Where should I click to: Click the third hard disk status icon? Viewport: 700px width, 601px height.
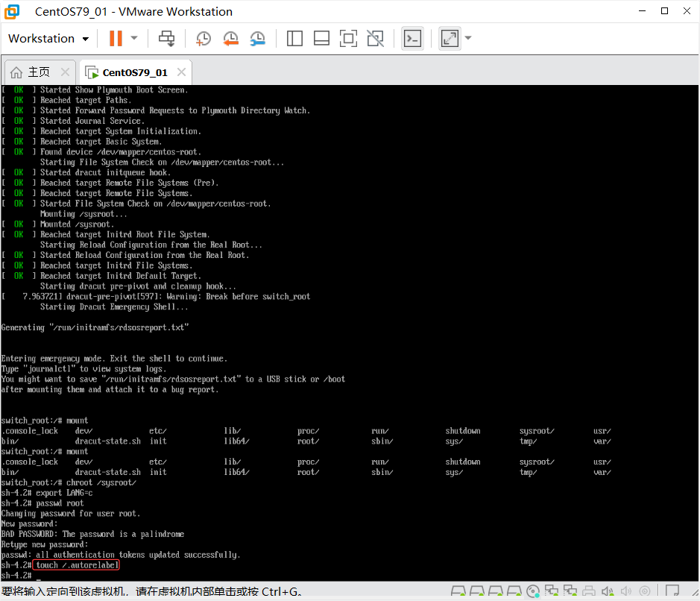(496, 591)
